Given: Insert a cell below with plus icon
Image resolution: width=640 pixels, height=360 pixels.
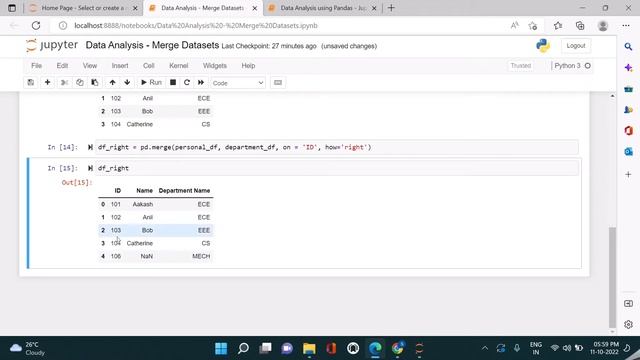Looking at the screenshot, I should [x=47, y=82].
